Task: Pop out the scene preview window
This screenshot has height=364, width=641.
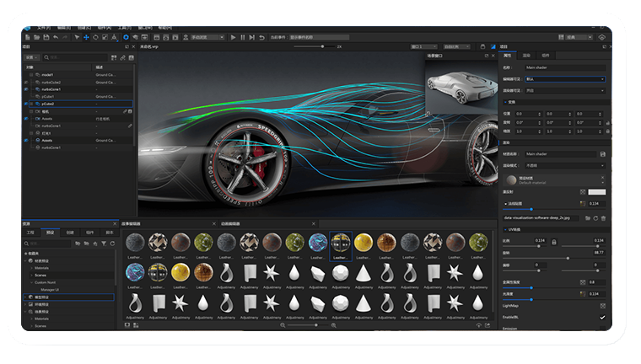Action: [x=487, y=56]
